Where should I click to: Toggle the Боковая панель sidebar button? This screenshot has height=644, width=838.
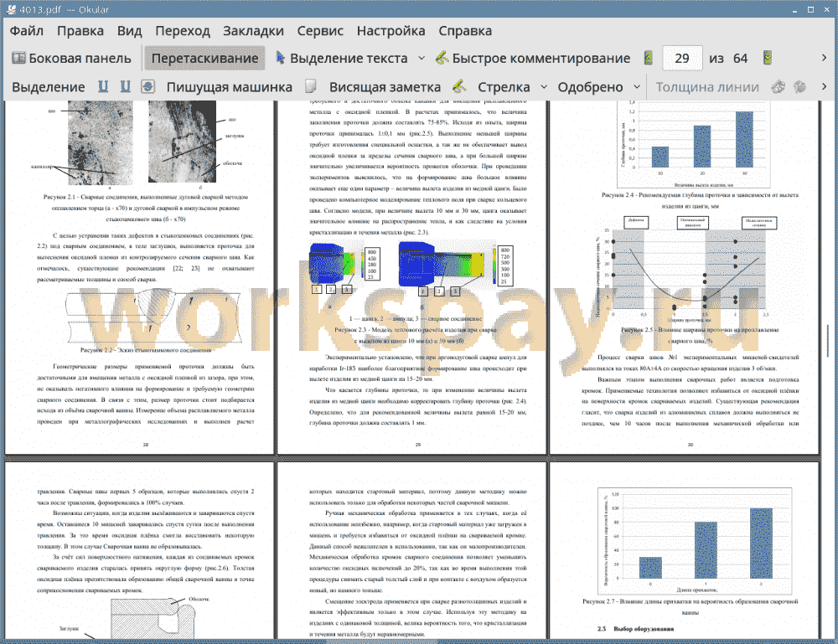click(71, 59)
